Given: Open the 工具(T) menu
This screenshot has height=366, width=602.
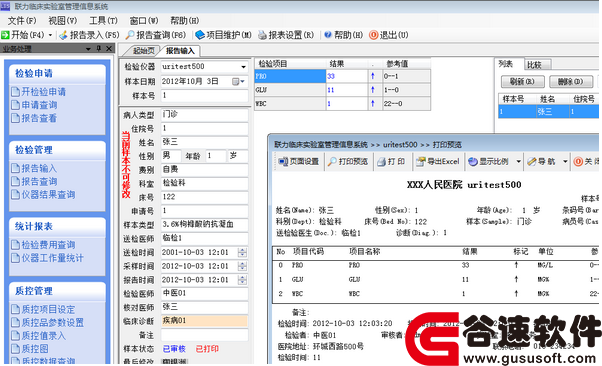Looking at the screenshot, I should point(103,21).
